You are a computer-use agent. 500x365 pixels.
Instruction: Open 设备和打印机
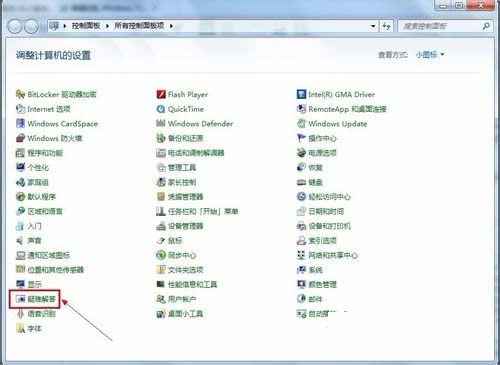(324, 226)
